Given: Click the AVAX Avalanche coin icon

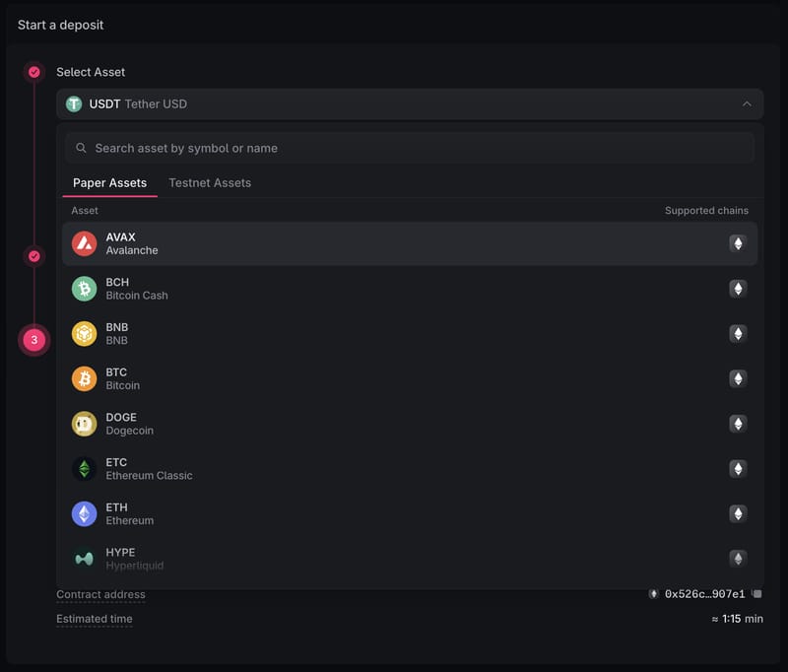Looking at the screenshot, I should coord(84,243).
